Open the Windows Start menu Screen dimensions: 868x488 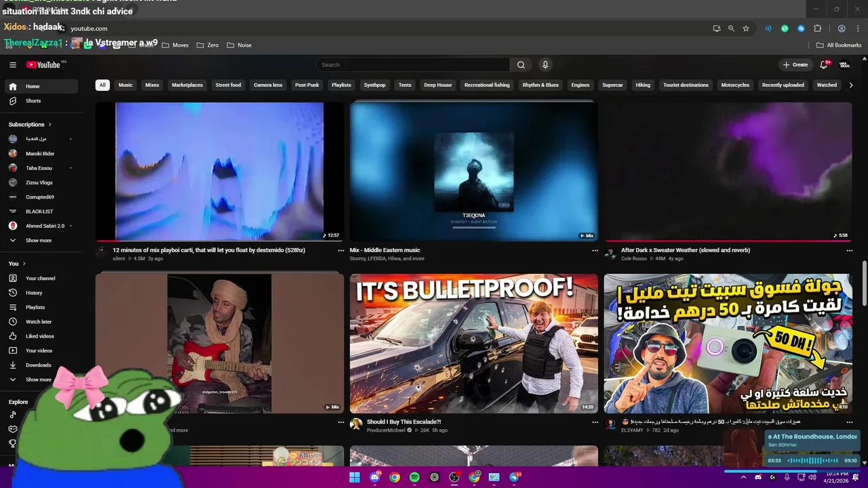[x=355, y=477]
